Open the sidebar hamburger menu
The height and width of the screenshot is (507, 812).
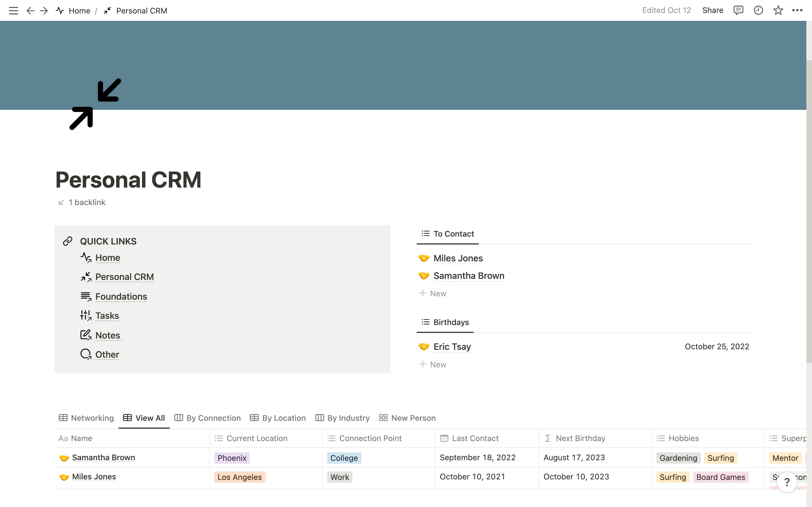[x=14, y=11]
